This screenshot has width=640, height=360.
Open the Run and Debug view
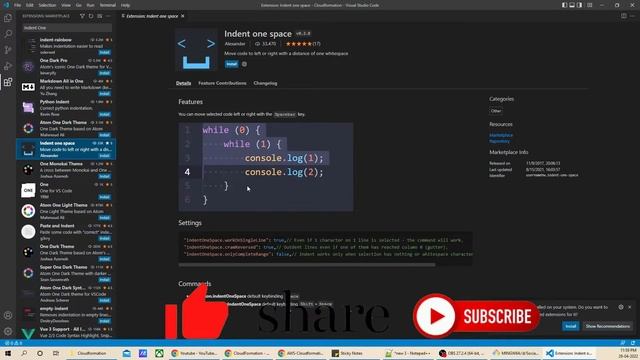click(8, 66)
